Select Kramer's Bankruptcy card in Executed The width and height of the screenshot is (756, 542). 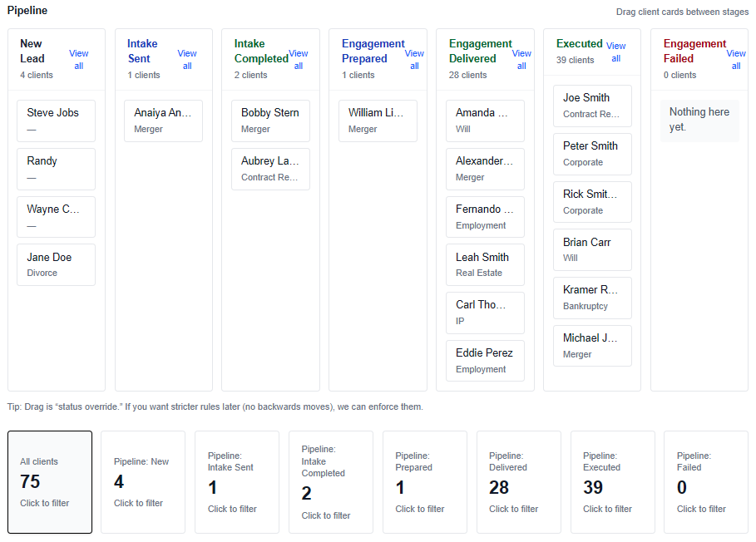[592, 298]
